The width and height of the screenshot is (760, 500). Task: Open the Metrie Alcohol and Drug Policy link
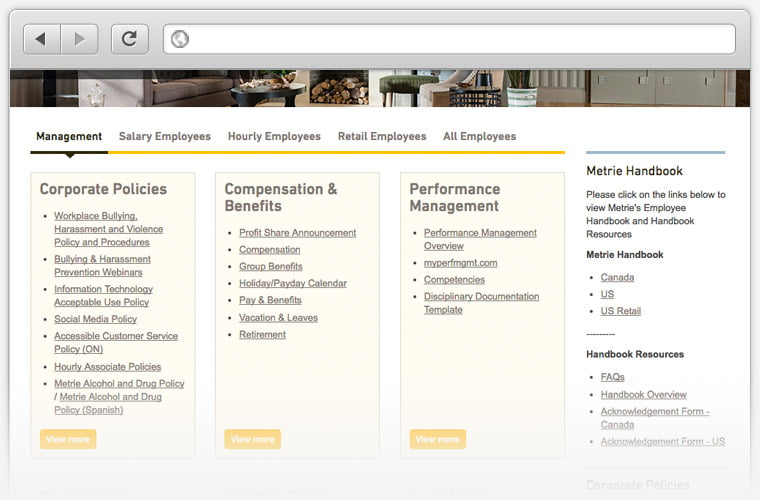[119, 383]
